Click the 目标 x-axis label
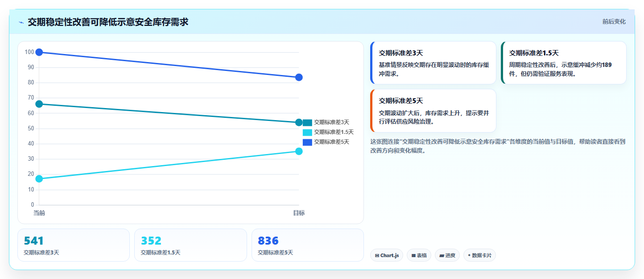 pos(299,213)
